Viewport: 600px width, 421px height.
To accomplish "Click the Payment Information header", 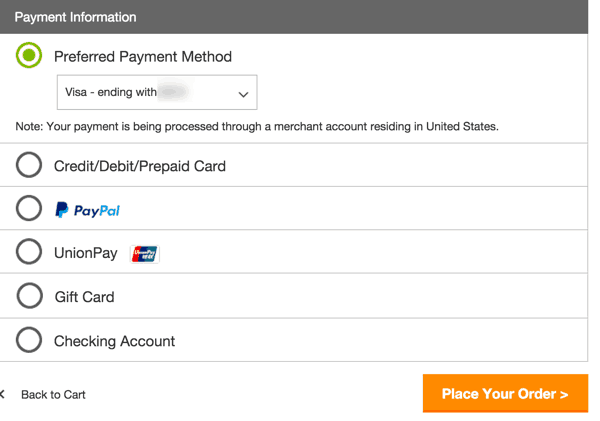I will pyautogui.click(x=75, y=17).
